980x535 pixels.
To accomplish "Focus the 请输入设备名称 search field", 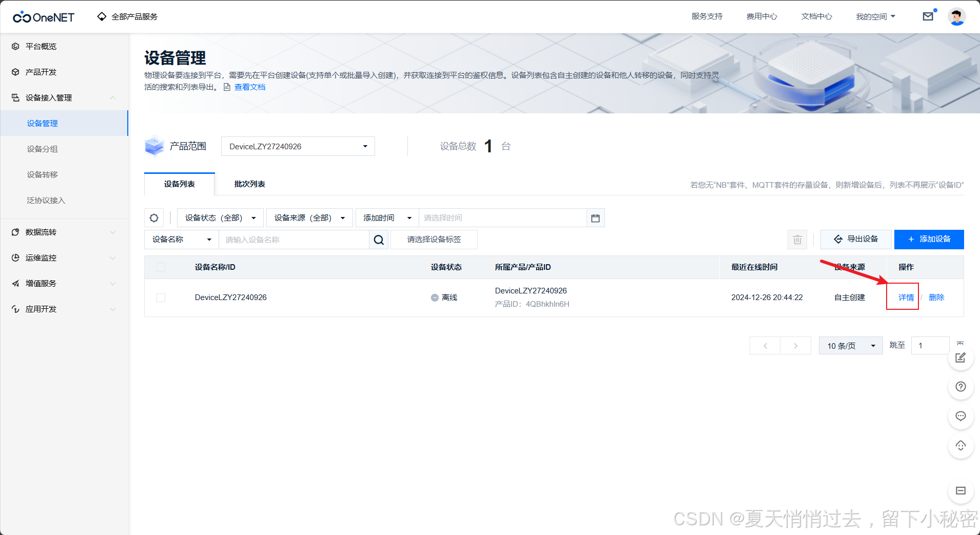I will (x=294, y=240).
